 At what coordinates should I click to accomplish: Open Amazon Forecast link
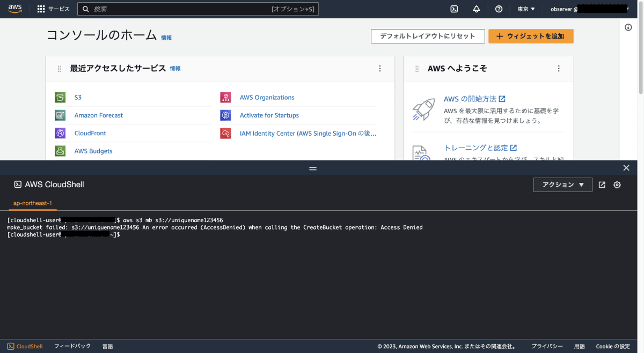pos(99,115)
